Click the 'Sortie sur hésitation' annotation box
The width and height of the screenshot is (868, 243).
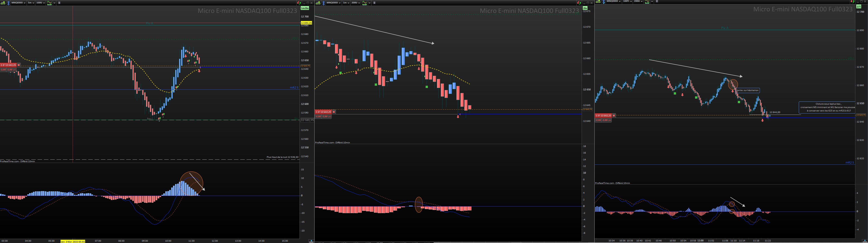tap(748, 90)
